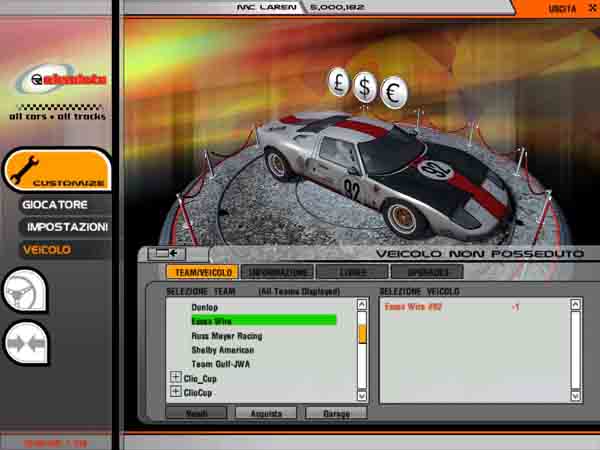
Task: Select the Dunlop team
Action: pos(205,307)
